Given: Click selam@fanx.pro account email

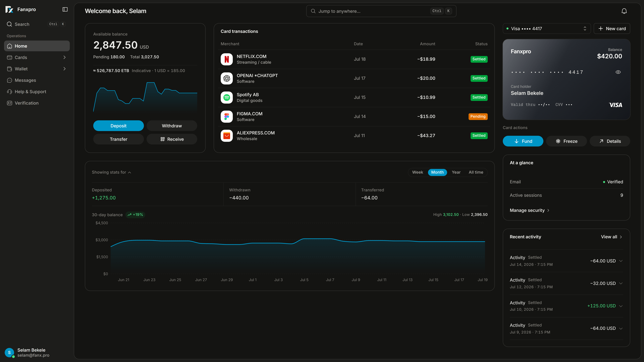Looking at the screenshot, I should (x=33, y=355).
